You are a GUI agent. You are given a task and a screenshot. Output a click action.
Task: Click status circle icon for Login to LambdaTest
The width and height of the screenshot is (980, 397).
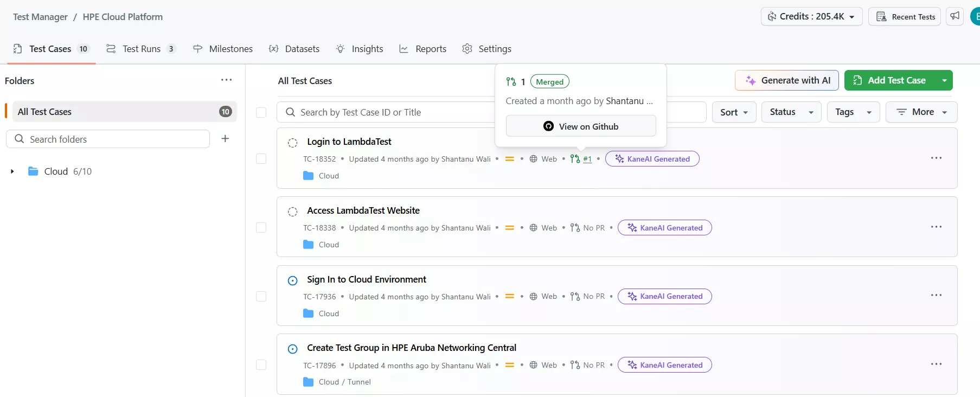pos(292,143)
